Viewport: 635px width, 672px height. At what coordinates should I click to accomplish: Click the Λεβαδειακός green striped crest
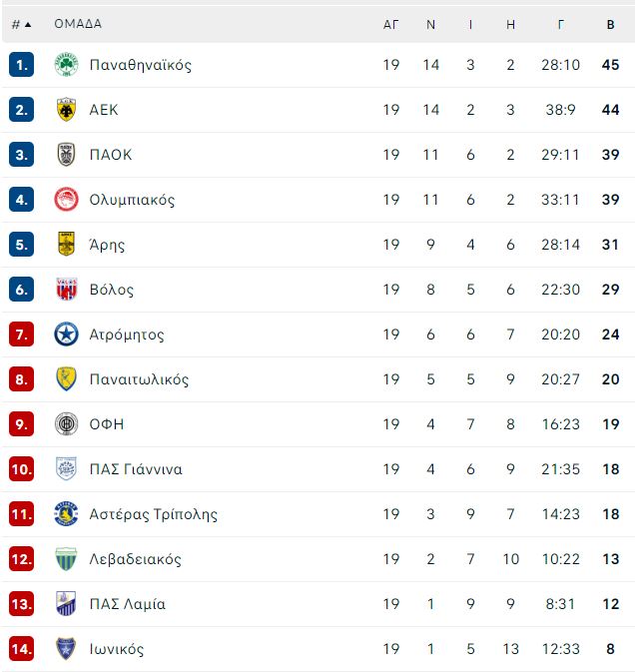pos(66,559)
